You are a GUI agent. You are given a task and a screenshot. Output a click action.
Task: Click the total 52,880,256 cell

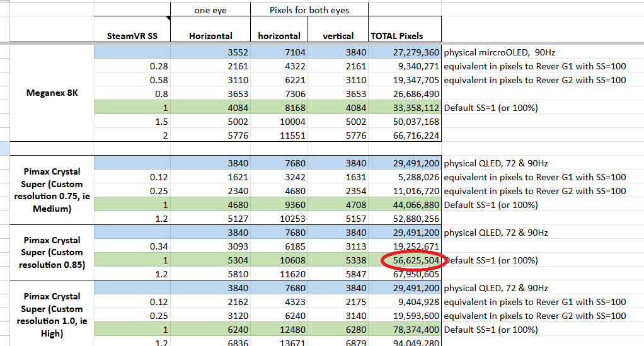click(405, 218)
